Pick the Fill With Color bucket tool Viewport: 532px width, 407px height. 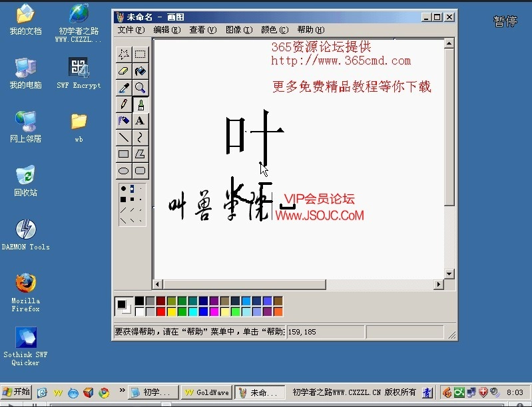tap(140, 71)
